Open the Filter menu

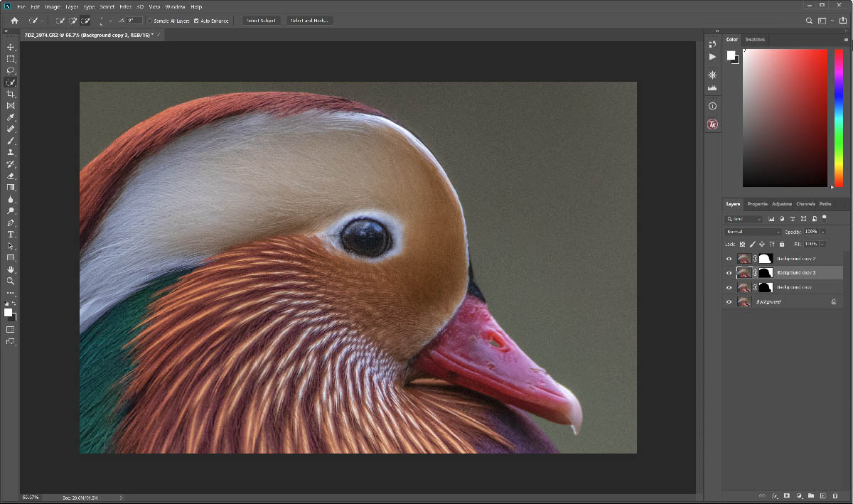tap(125, 6)
